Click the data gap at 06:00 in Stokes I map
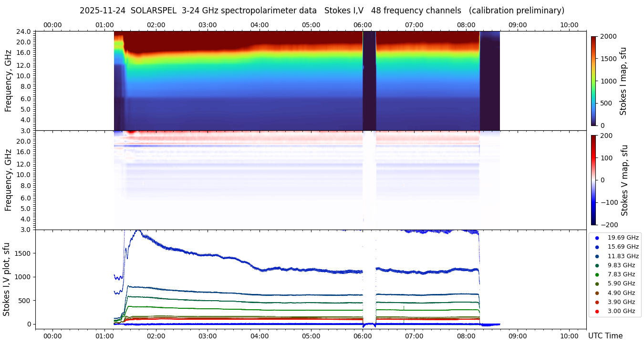644x346 pixels. [x=369, y=81]
